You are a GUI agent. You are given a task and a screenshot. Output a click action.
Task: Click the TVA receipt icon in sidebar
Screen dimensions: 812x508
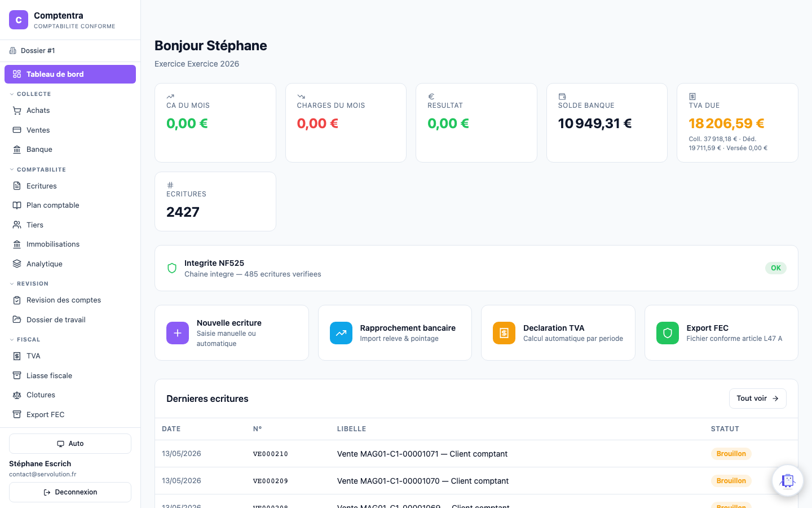pyautogui.click(x=17, y=356)
